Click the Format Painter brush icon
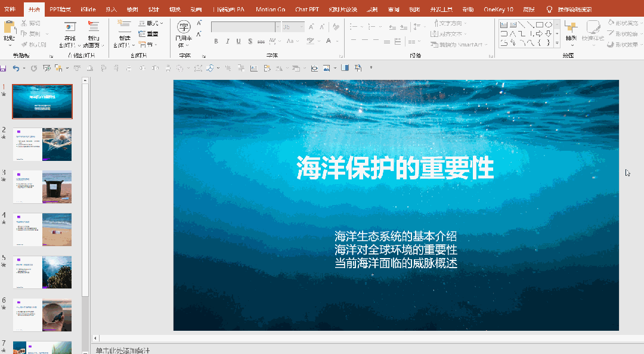Viewport: 644px width, 354px height. (x=24, y=44)
